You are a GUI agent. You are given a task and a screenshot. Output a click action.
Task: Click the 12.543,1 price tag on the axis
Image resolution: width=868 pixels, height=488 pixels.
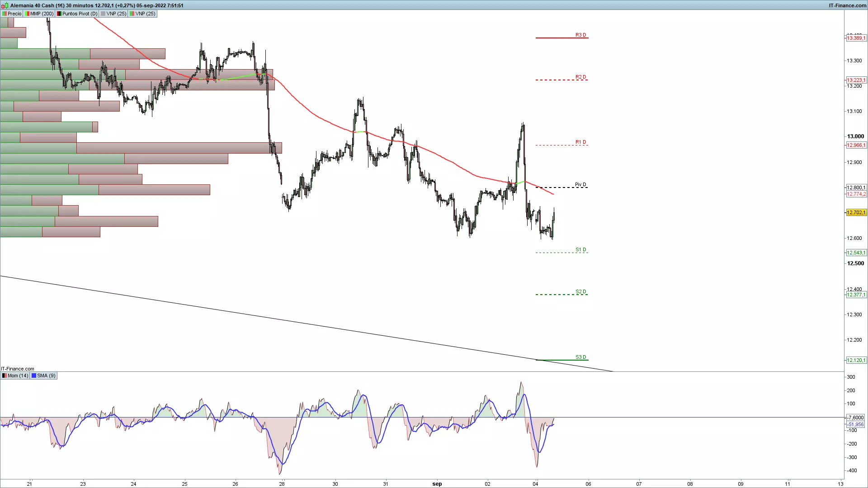click(856, 253)
